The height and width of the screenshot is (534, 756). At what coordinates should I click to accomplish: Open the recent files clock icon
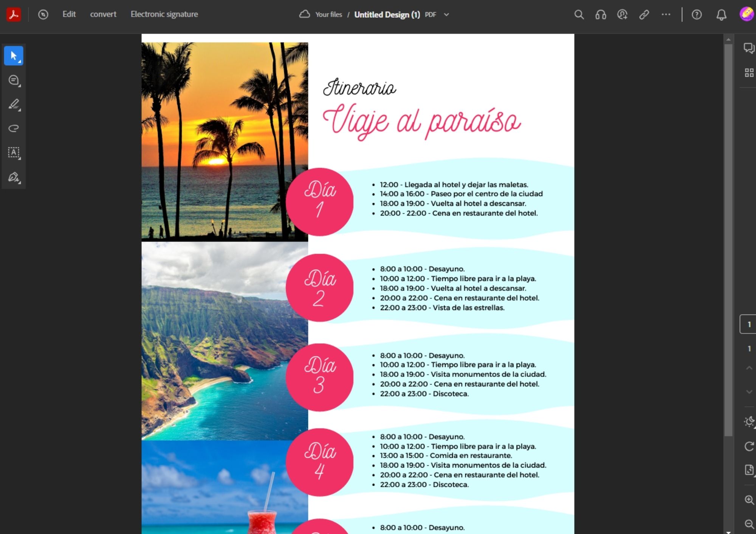[x=43, y=14]
